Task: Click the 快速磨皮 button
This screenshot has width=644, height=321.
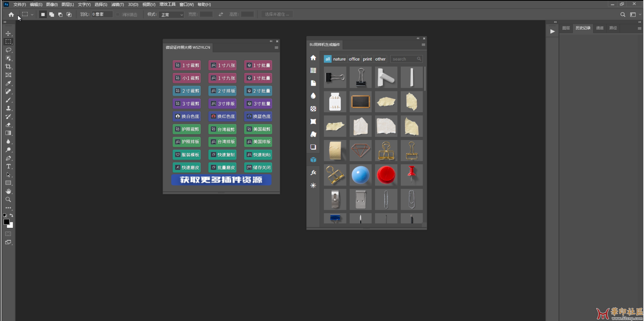Action: pyautogui.click(x=187, y=167)
